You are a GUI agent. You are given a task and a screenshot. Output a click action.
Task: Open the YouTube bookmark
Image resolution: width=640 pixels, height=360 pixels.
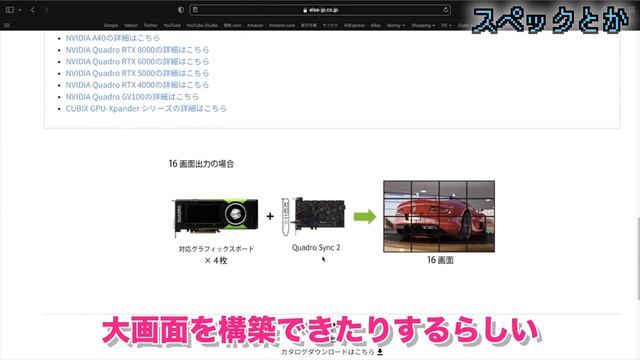pyautogui.click(x=172, y=25)
